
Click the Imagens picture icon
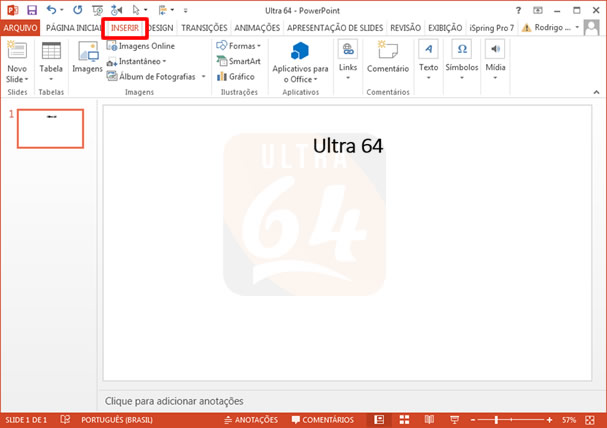coord(88,52)
